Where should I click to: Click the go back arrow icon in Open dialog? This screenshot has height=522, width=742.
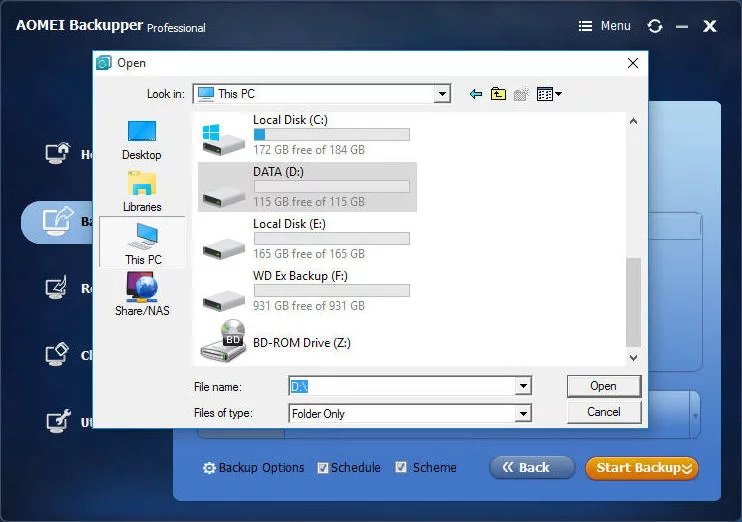[x=476, y=94]
